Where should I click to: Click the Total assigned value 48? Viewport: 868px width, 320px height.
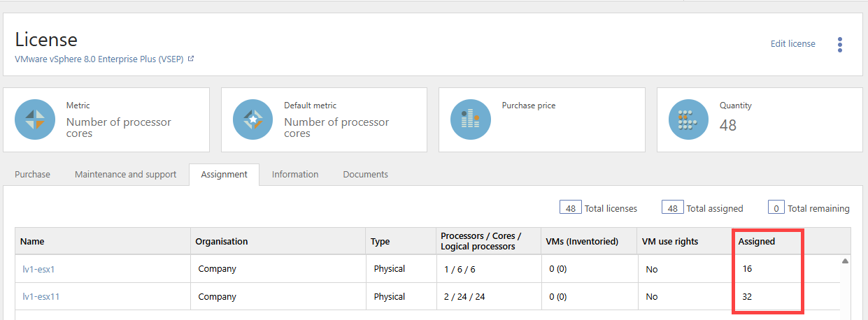coord(673,208)
